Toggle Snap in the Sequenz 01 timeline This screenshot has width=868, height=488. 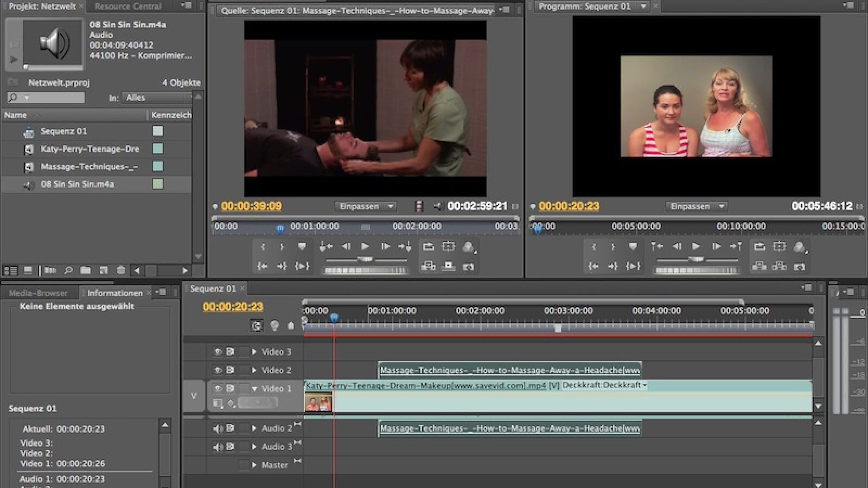256,325
